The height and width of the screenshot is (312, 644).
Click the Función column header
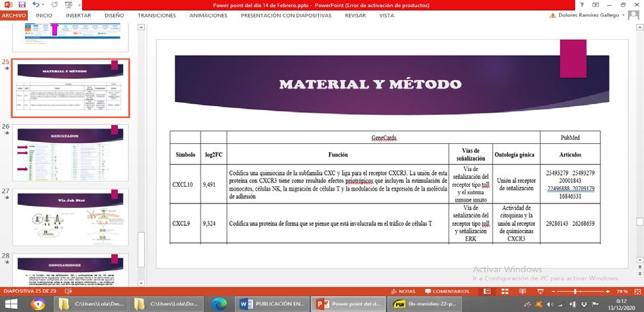[338, 154]
